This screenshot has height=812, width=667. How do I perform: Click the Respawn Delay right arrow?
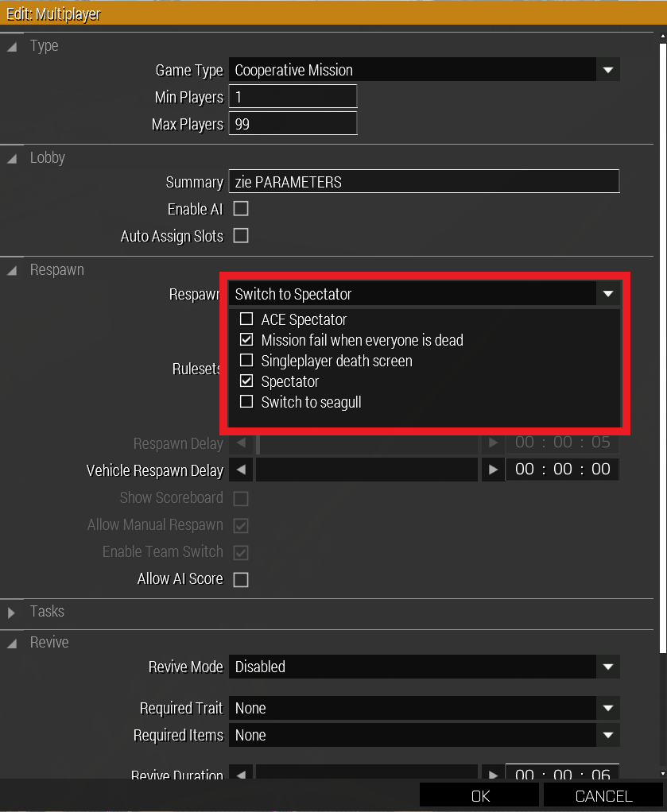click(494, 443)
